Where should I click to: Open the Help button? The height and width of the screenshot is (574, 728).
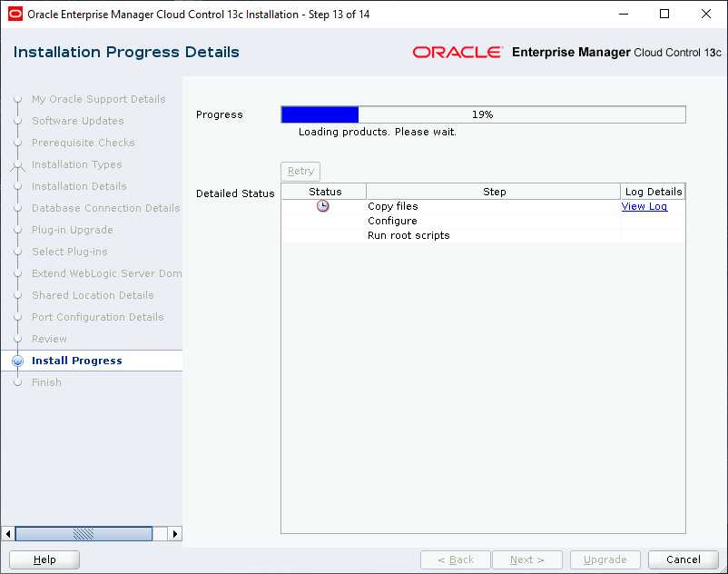[44, 559]
